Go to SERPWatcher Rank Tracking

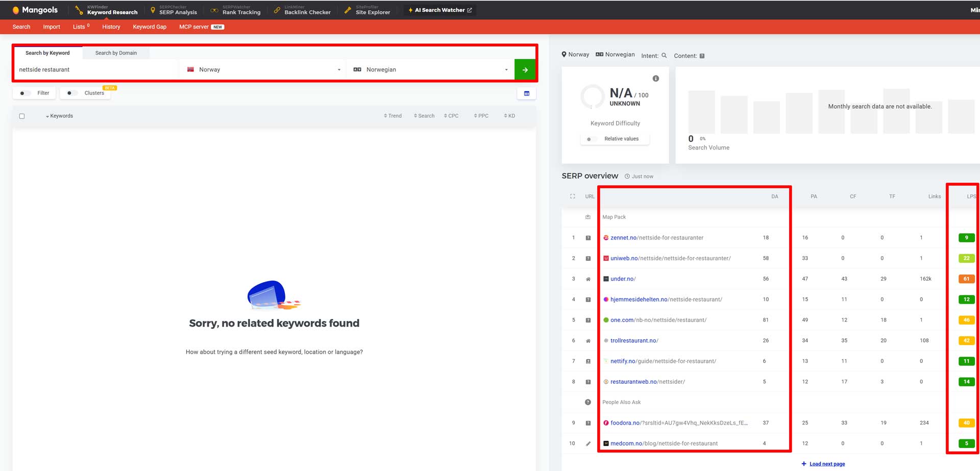pos(236,10)
